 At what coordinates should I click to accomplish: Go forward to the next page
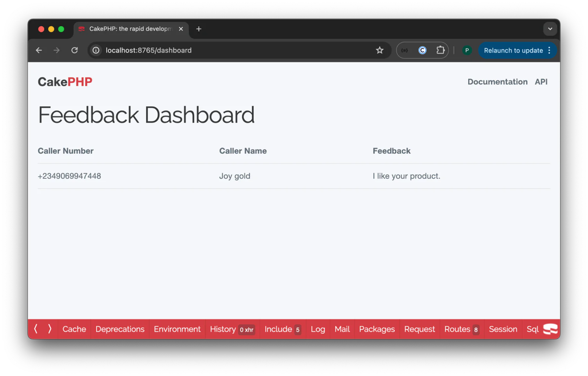(x=56, y=50)
